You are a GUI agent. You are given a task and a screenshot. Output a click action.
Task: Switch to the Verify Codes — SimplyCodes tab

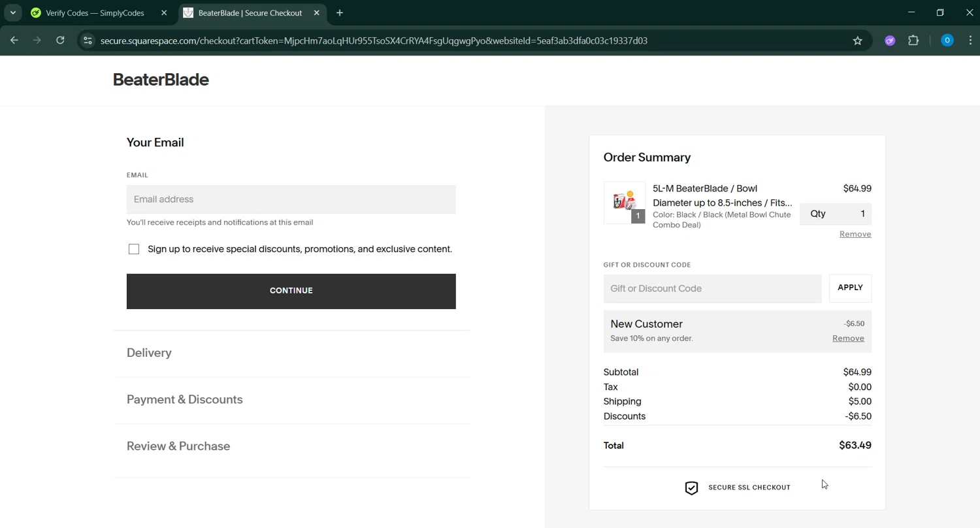click(x=95, y=13)
